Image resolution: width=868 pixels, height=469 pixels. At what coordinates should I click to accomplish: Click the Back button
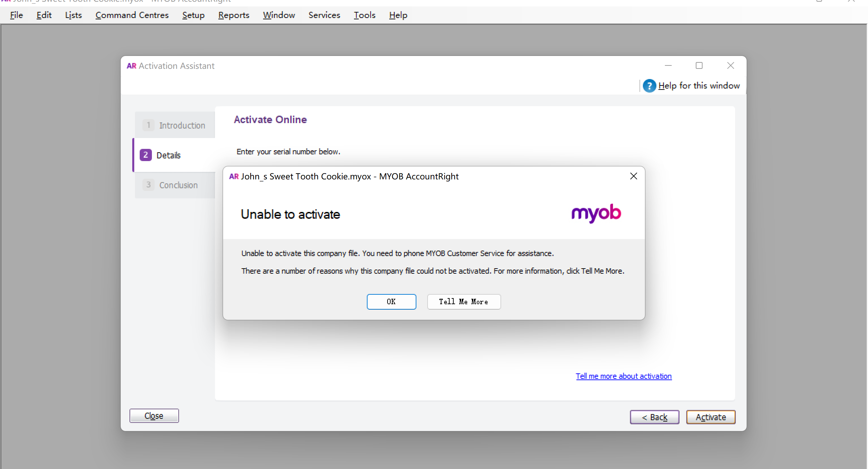(x=654, y=417)
